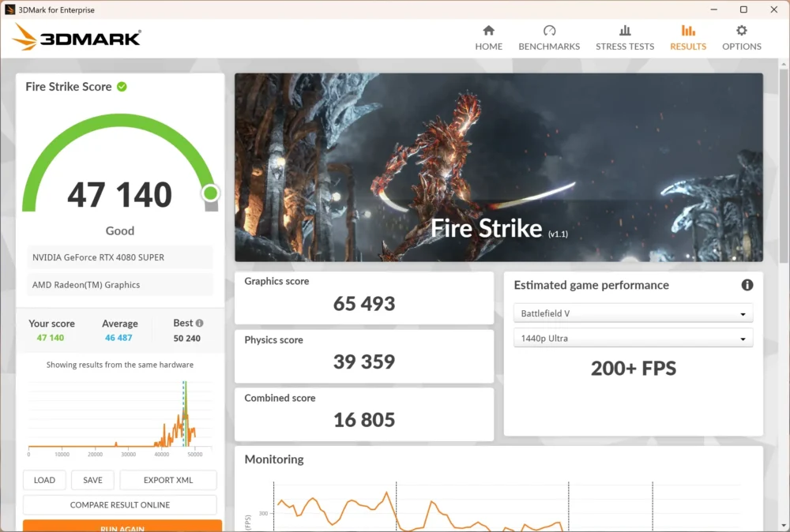
Task: Click NVIDIA GeForce RTX 4080 SUPER row
Action: click(120, 257)
